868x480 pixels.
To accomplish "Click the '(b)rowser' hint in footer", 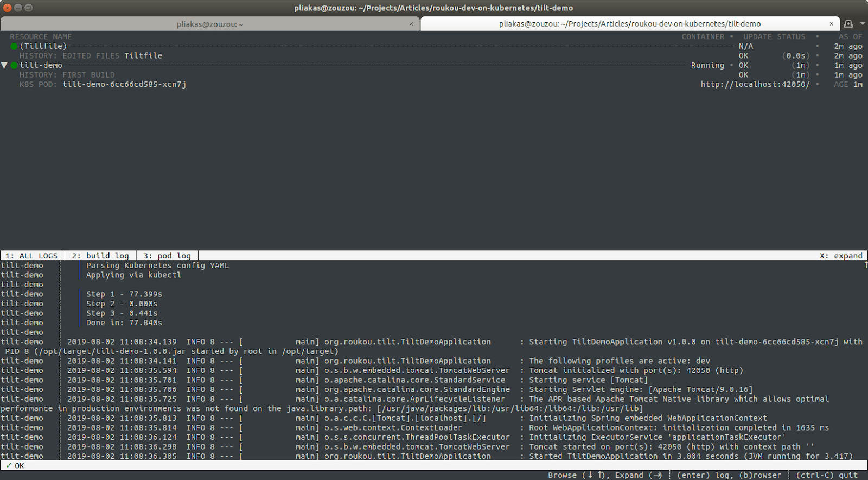I will click(x=760, y=475).
